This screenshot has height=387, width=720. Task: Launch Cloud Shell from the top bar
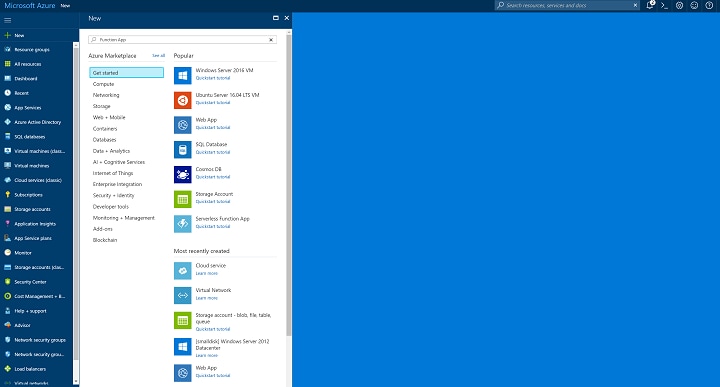point(664,6)
